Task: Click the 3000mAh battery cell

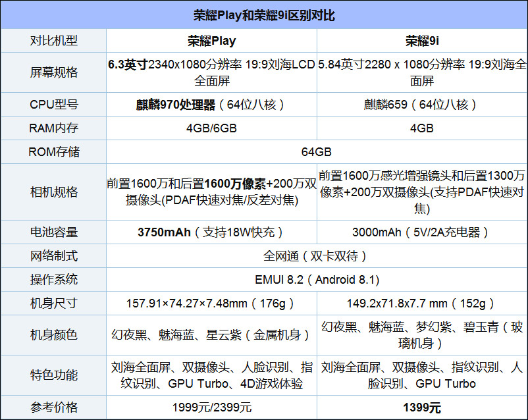Action: click(422, 232)
